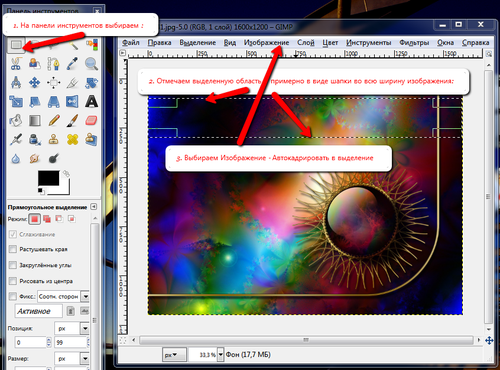Viewport: 500px width, 370px height.
Task: Open the Правка menu
Action: click(x=159, y=43)
